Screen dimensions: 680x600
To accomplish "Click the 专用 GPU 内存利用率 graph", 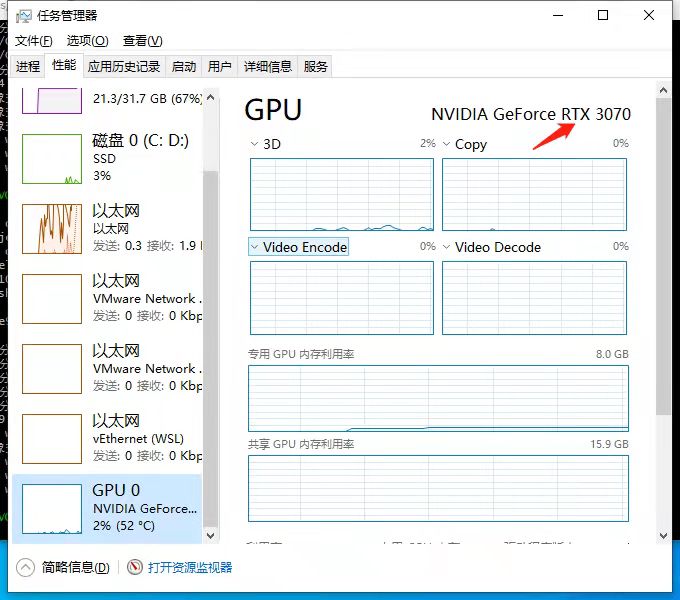I will [x=438, y=398].
